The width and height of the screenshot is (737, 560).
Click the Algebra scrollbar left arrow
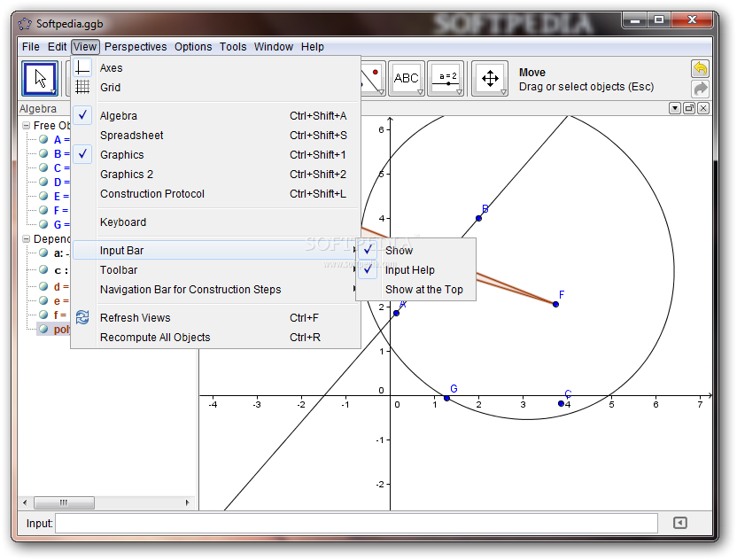[x=25, y=502]
